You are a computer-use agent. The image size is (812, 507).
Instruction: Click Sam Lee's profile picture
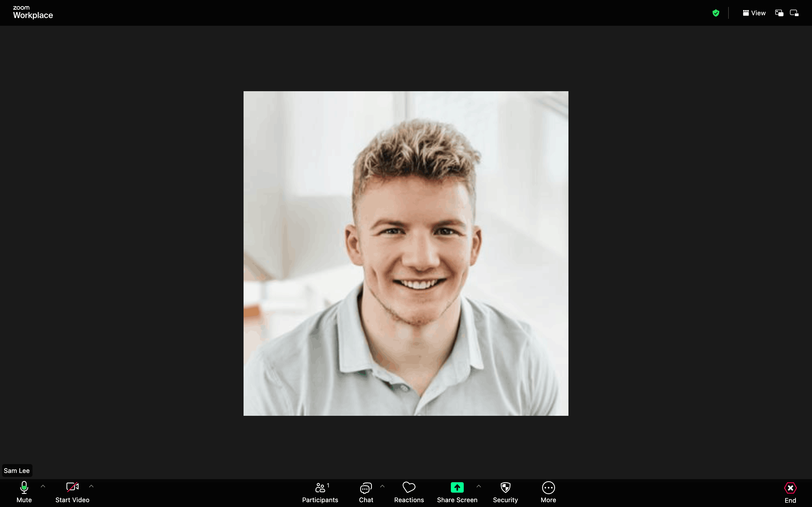tap(406, 253)
